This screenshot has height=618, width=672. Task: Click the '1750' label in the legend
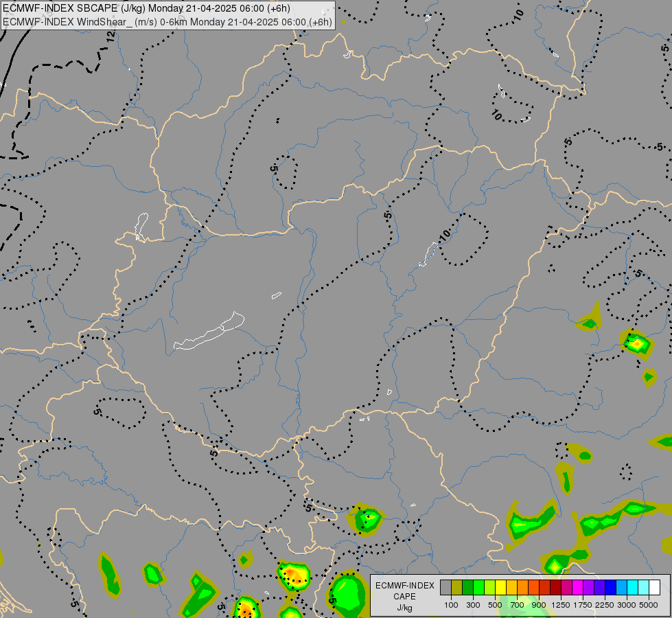pyautogui.click(x=583, y=605)
